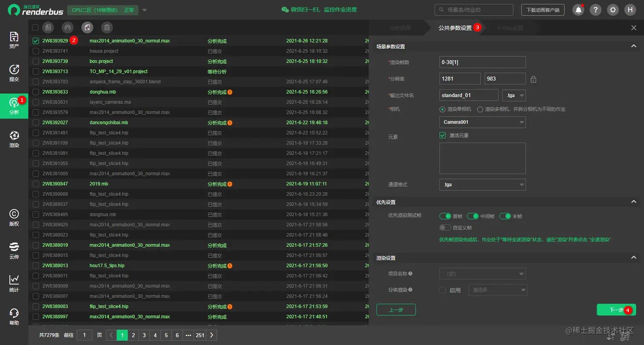Open notifications bell icon
Image resolution: width=644 pixels, height=345 pixels.
(578, 10)
